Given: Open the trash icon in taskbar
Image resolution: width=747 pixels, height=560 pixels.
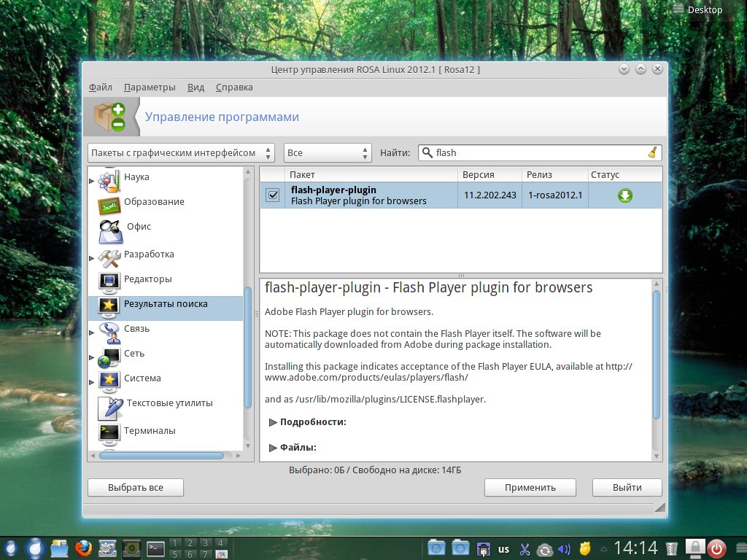Looking at the screenshot, I should (672, 549).
